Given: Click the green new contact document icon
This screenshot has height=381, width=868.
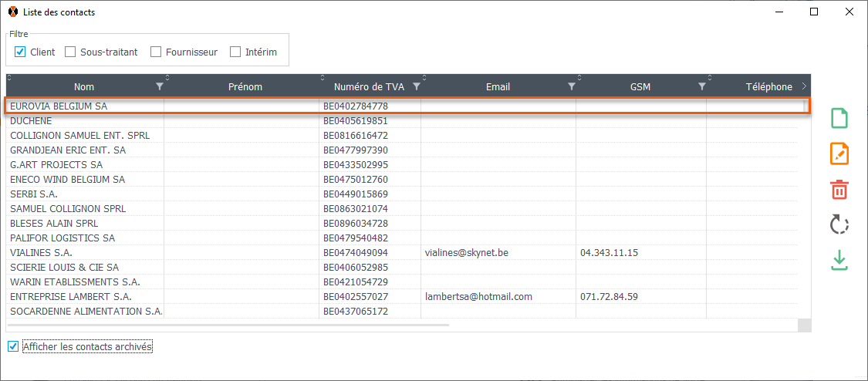Looking at the screenshot, I should pos(839,118).
